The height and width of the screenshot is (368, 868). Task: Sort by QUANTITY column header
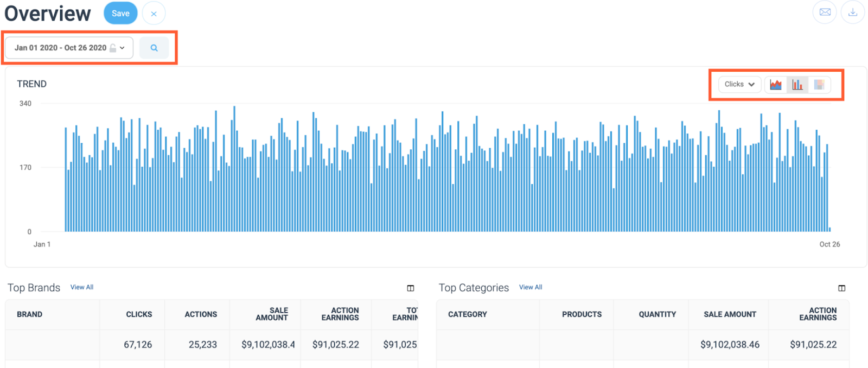pos(658,314)
